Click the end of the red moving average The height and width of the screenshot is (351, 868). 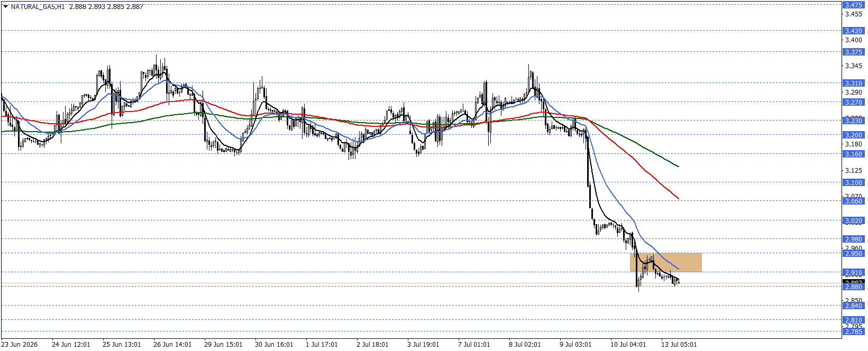[678, 199]
